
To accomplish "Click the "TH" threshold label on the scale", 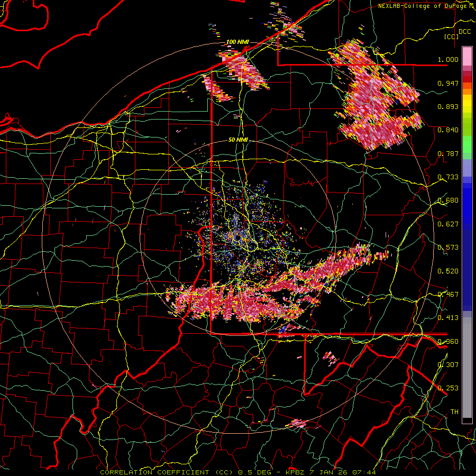I will point(454,411).
